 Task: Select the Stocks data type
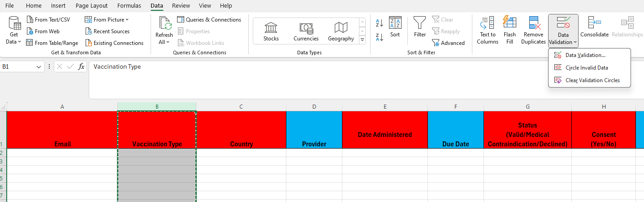pos(271,31)
